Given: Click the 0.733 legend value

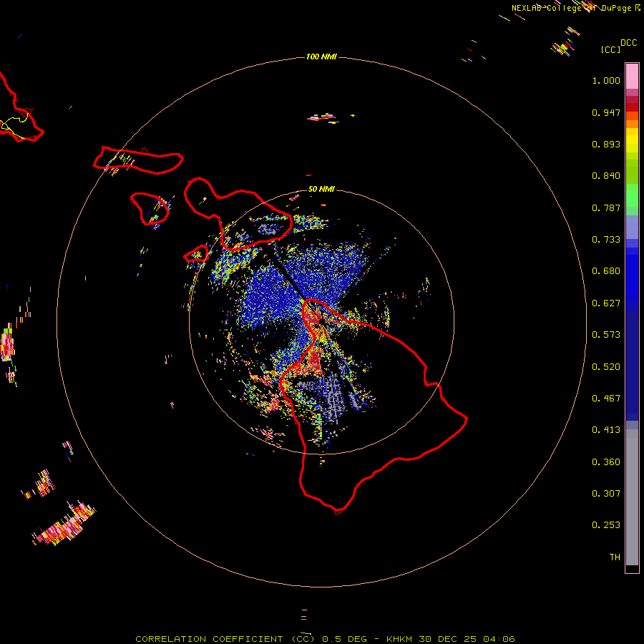Looking at the screenshot, I should coord(606,240).
